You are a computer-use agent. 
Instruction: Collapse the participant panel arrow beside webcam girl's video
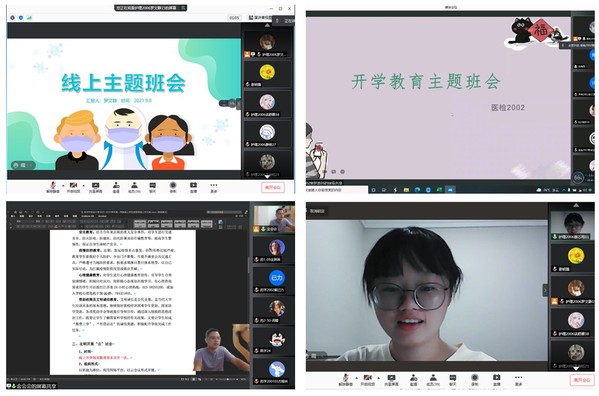(546, 290)
